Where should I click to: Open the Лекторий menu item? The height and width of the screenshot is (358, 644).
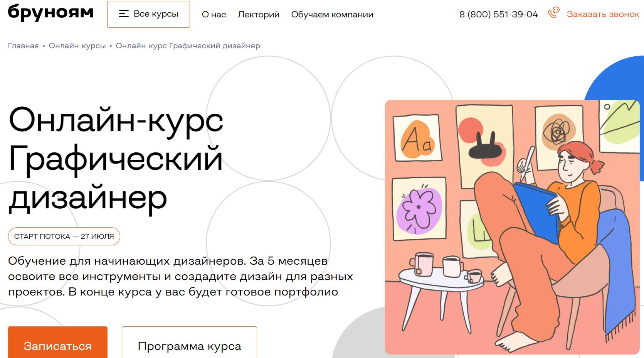tap(259, 15)
